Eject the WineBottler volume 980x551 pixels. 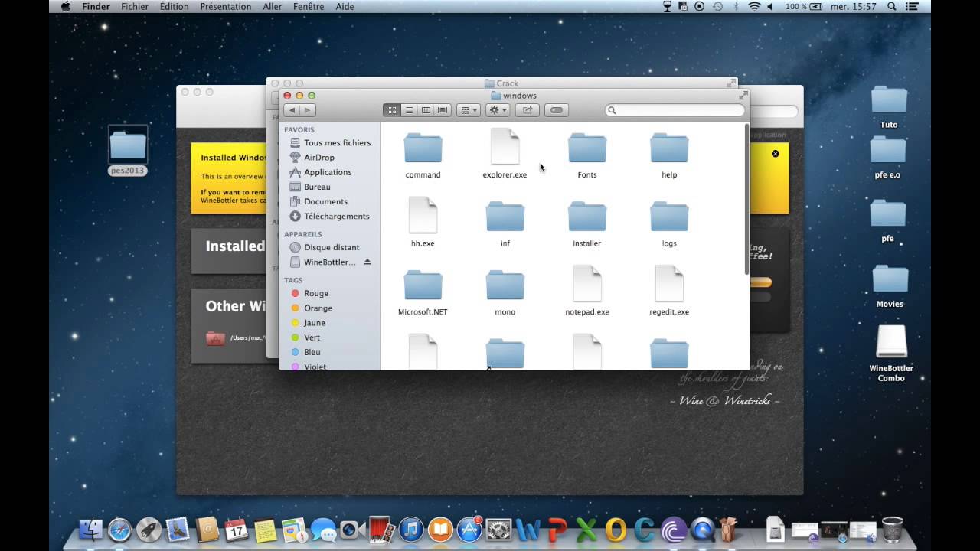(367, 262)
